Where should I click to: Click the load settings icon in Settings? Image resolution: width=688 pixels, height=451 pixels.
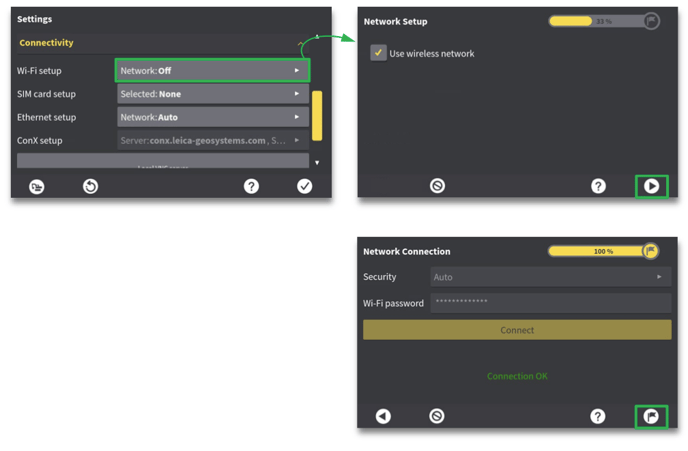(x=37, y=186)
